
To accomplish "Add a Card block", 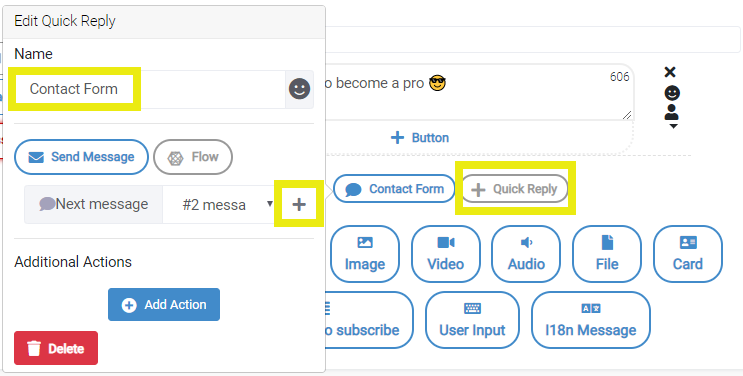I will [688, 254].
